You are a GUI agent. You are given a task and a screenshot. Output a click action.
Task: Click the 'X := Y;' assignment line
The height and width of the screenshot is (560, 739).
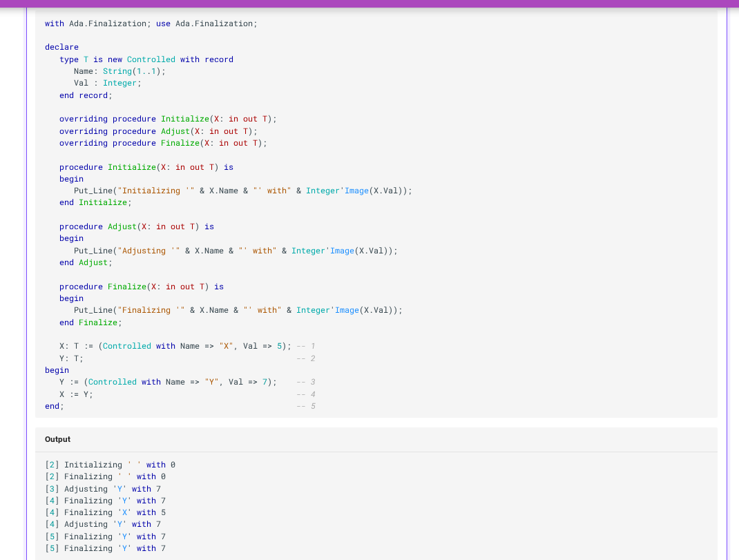[76, 394]
